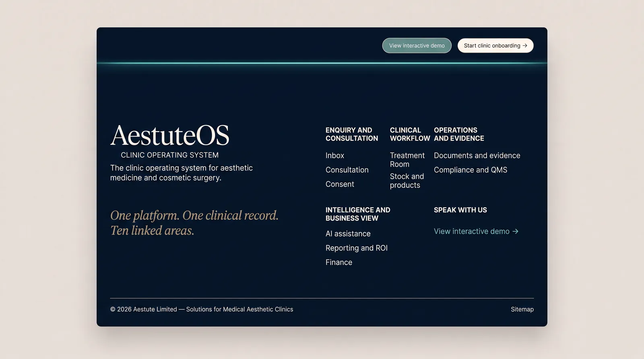
Task: Select the Speak With Us heading
Action: click(460, 210)
